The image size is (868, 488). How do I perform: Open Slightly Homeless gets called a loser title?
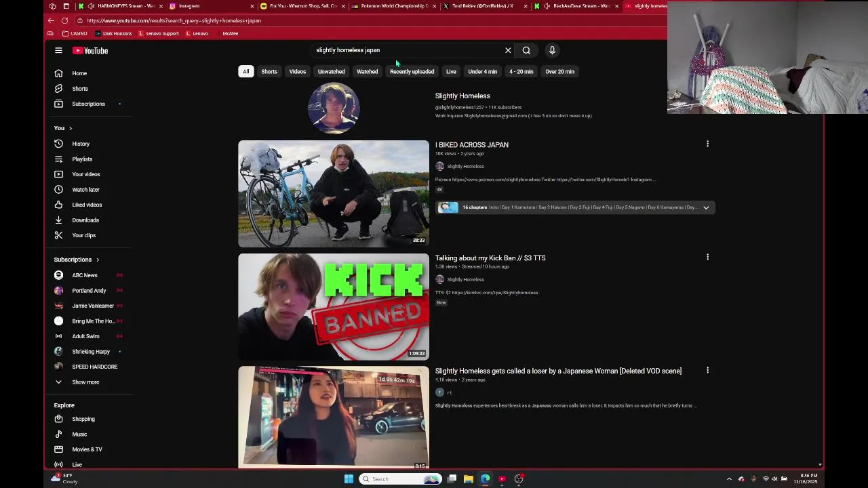coord(558,371)
